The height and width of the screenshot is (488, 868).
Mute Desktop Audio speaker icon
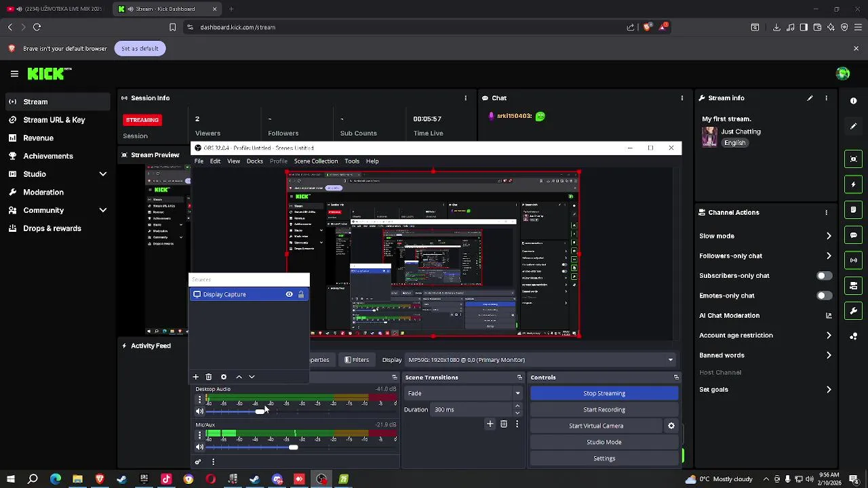[199, 411]
